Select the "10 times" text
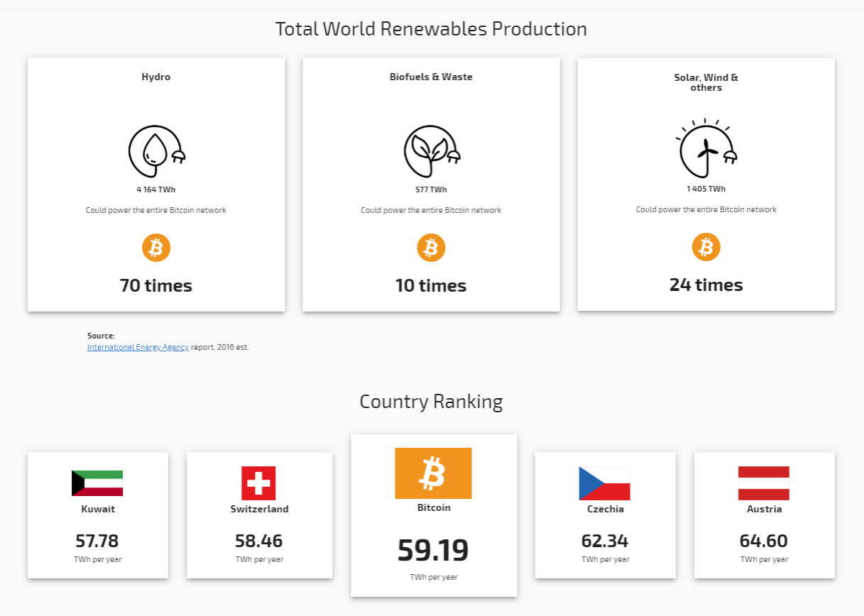Image resolution: width=864 pixels, height=616 pixels. coord(431,286)
